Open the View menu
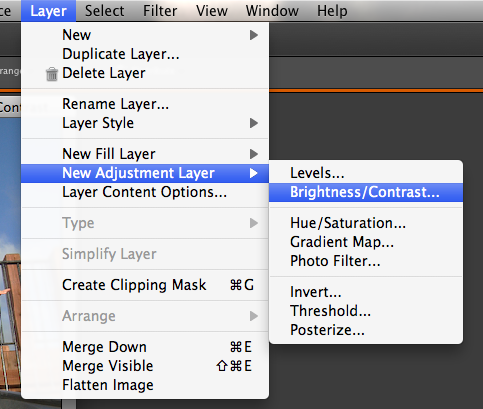The width and height of the screenshot is (483, 409). [x=212, y=11]
